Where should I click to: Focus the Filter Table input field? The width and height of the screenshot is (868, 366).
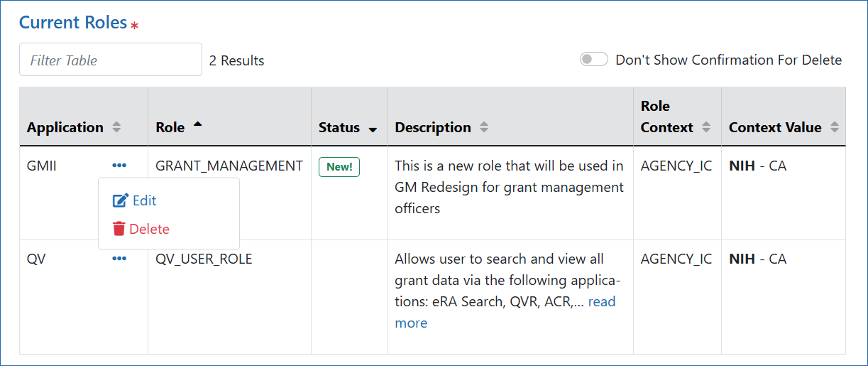(111, 60)
